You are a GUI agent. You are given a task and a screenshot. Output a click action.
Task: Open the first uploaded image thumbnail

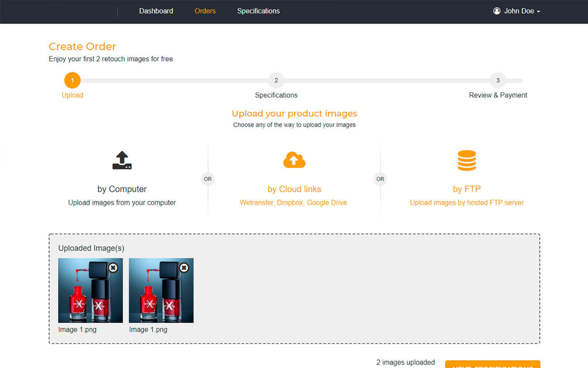pyautogui.click(x=90, y=290)
